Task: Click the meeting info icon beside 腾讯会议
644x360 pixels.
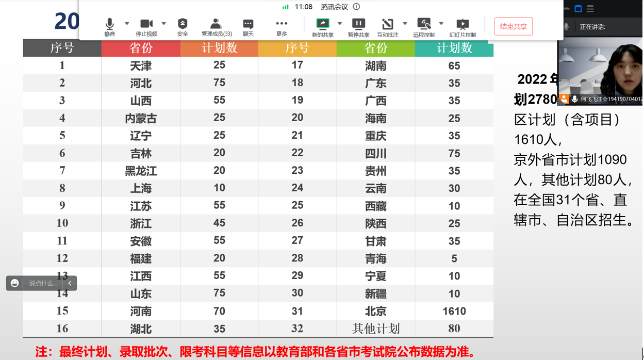Action: tap(356, 7)
